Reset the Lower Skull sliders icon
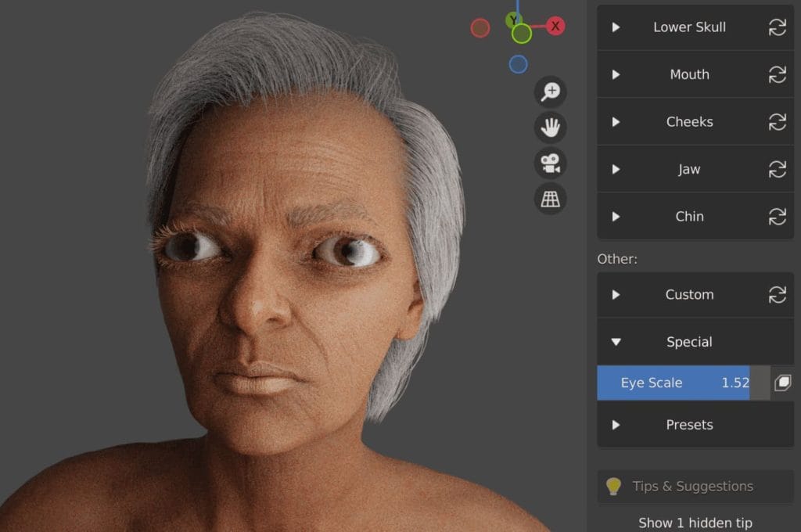801x532 pixels. click(x=777, y=27)
